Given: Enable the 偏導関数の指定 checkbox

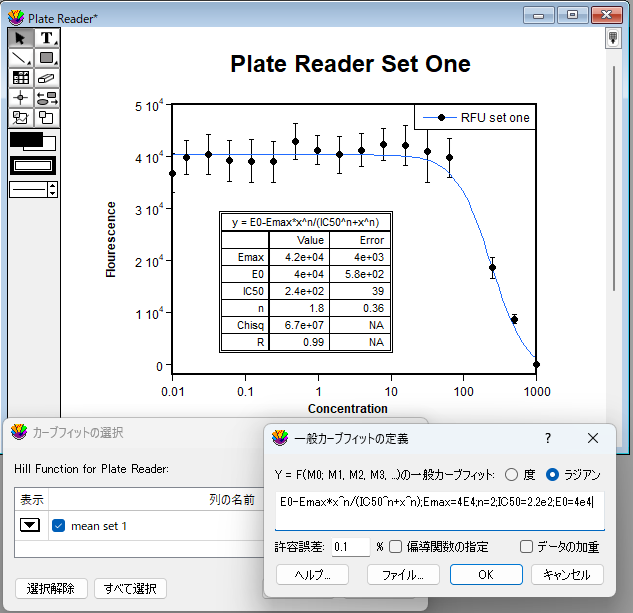Looking at the screenshot, I should 396,547.
